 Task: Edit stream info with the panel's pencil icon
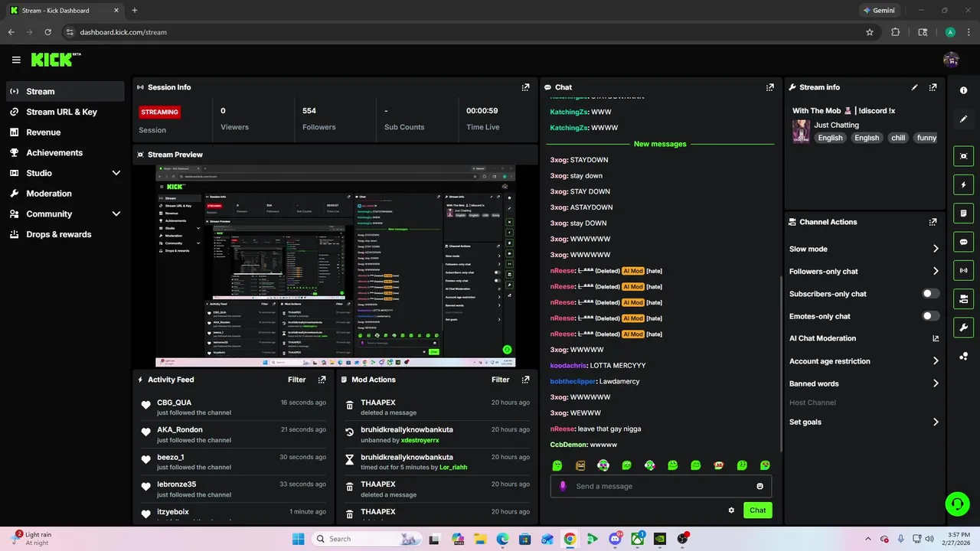pyautogui.click(x=915, y=87)
